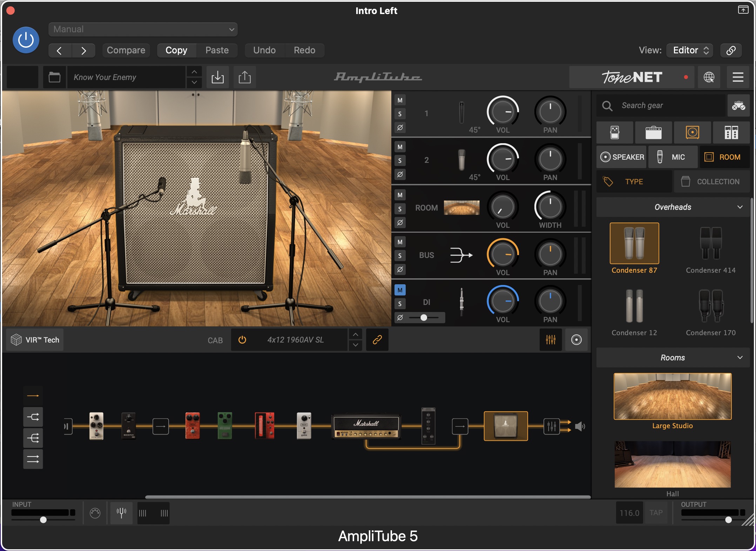Choose the Hall room thumbnail
756x551 pixels.
click(x=673, y=465)
